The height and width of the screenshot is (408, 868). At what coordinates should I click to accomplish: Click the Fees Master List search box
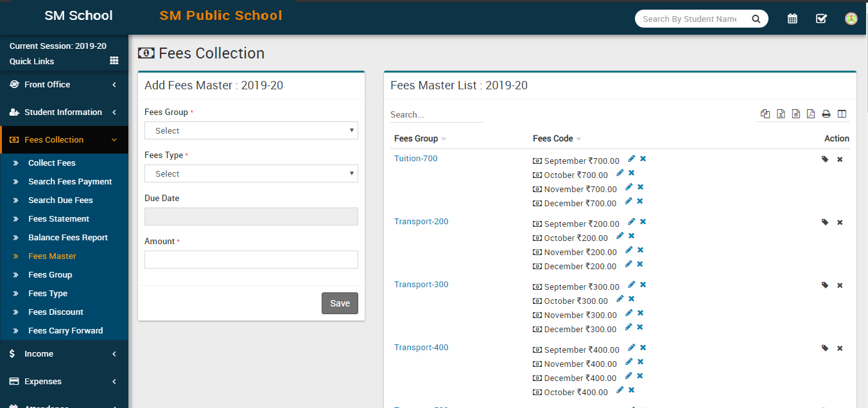(x=437, y=114)
